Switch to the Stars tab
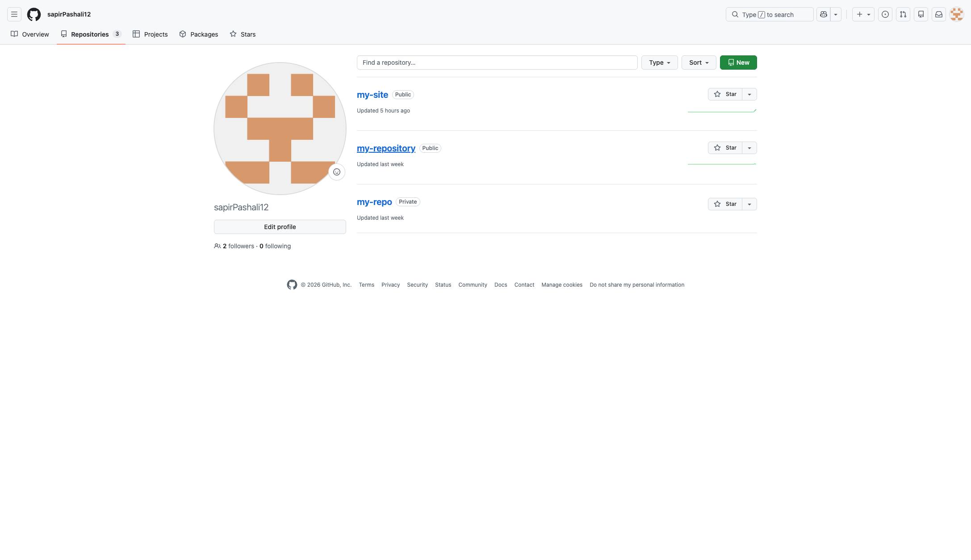This screenshot has height=560, width=971. click(243, 34)
